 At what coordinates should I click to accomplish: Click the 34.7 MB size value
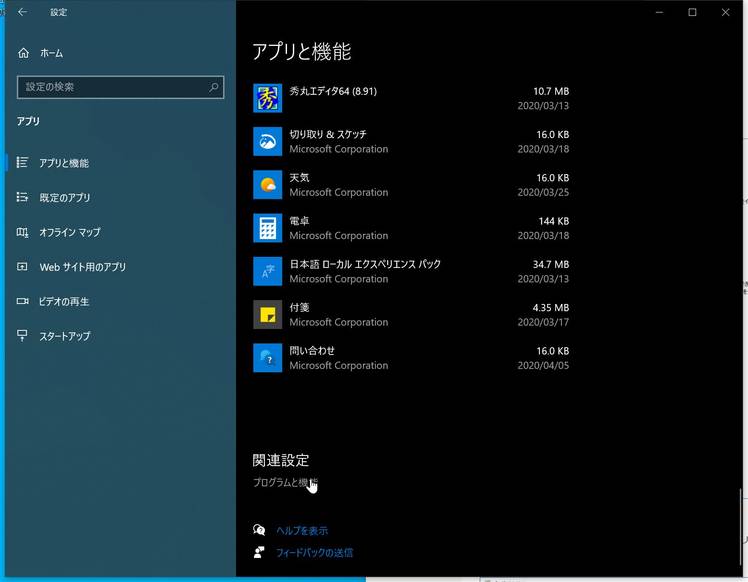(551, 264)
